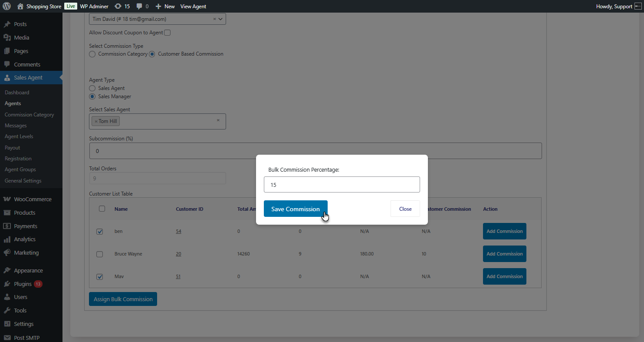This screenshot has width=644, height=342.
Task: Click View Agent in admin bar
Action: pos(193,7)
